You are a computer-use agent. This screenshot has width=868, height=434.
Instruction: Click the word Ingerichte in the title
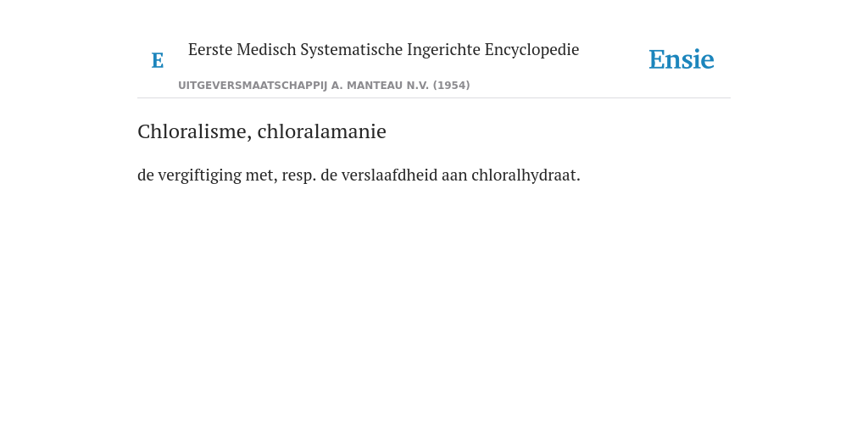pos(443,50)
